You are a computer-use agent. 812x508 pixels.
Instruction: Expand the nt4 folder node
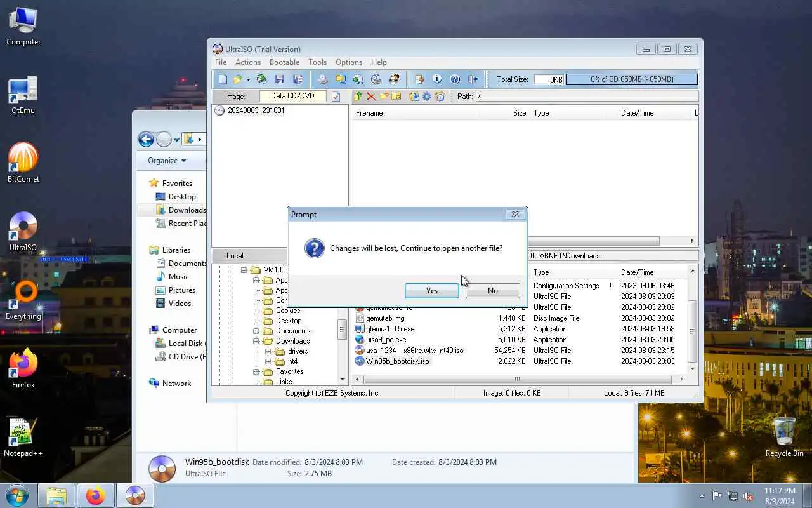(x=268, y=361)
